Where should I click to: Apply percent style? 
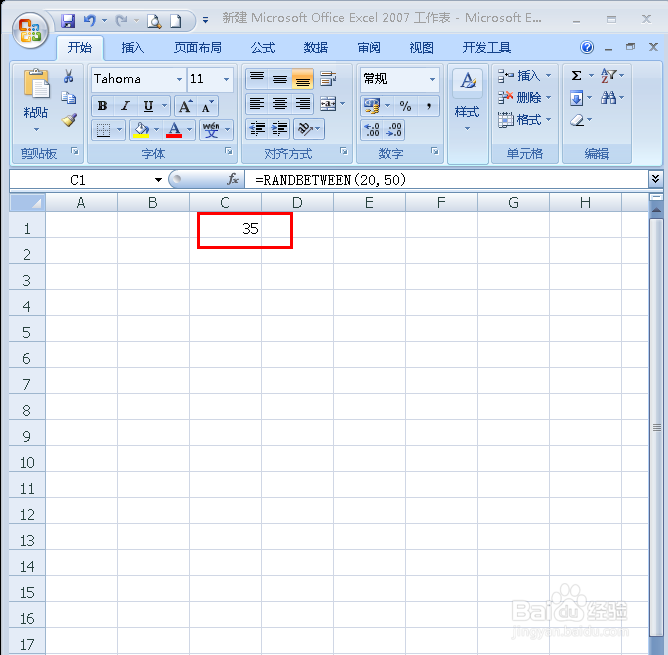[x=406, y=106]
